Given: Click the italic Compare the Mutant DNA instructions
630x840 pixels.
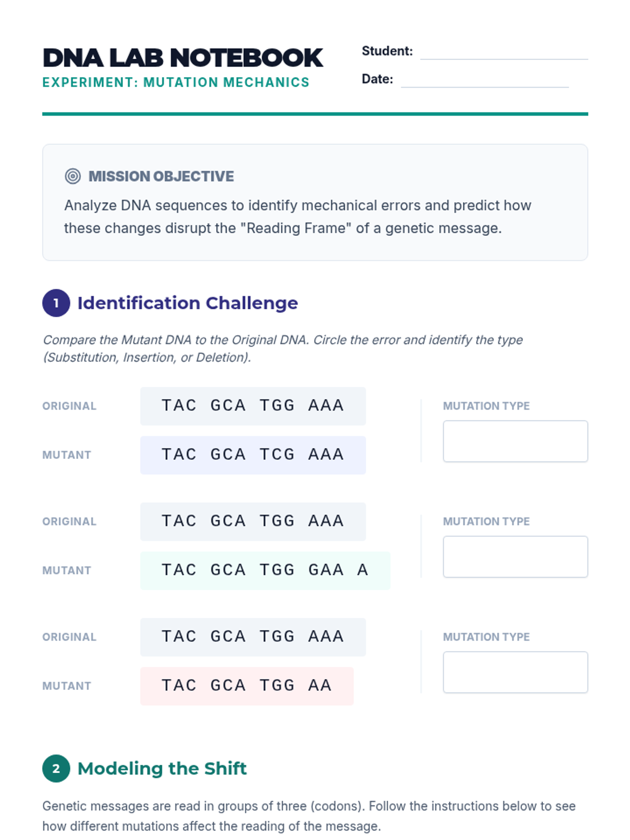Looking at the screenshot, I should tap(282, 348).
